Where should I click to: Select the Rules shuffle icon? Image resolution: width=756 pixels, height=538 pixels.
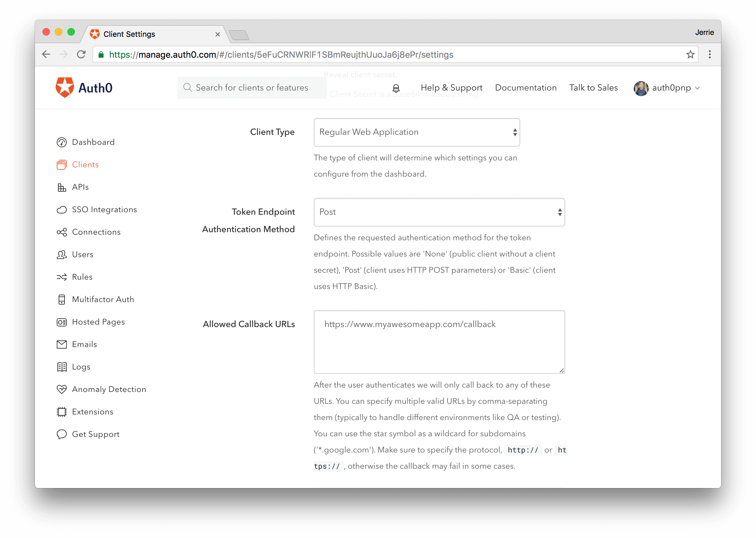61,277
